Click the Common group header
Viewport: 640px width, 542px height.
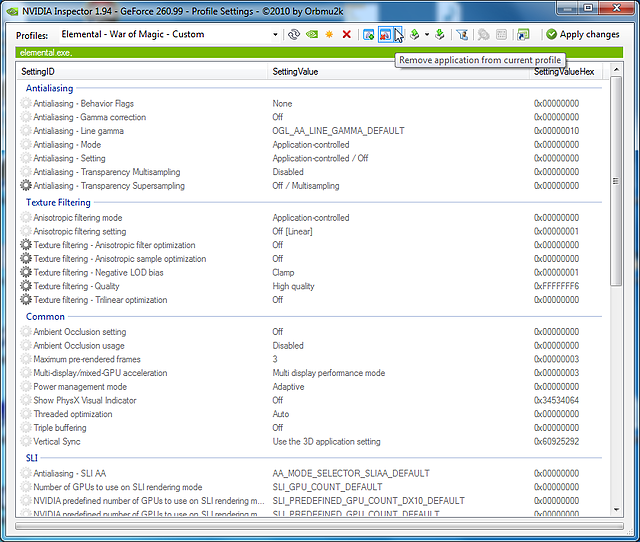pyautogui.click(x=45, y=317)
